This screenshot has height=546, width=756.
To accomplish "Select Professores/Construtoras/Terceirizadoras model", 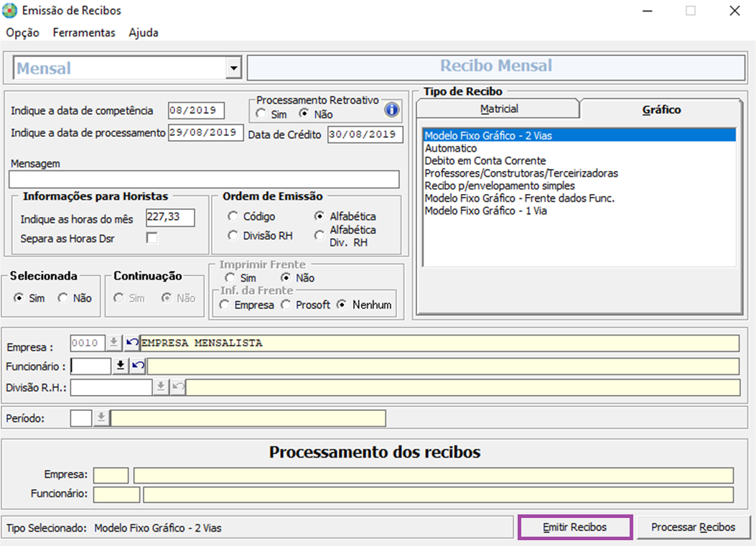I will (579, 173).
